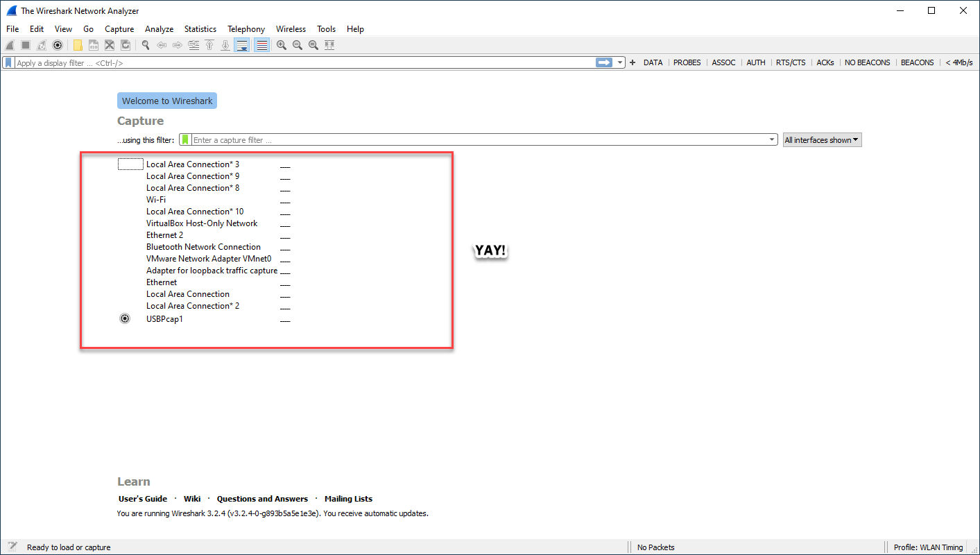The width and height of the screenshot is (980, 555).
Task: Toggle packet list colorization
Action: point(261,45)
